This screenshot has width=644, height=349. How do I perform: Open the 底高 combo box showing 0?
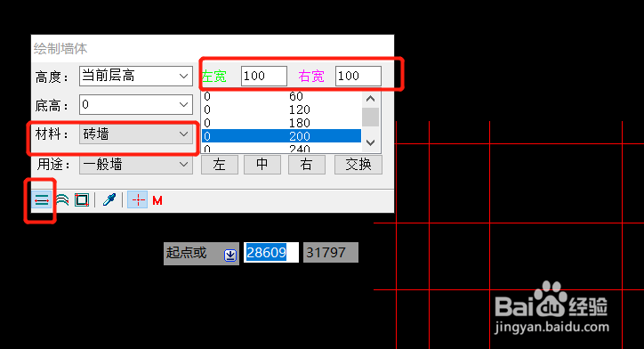coord(136,105)
